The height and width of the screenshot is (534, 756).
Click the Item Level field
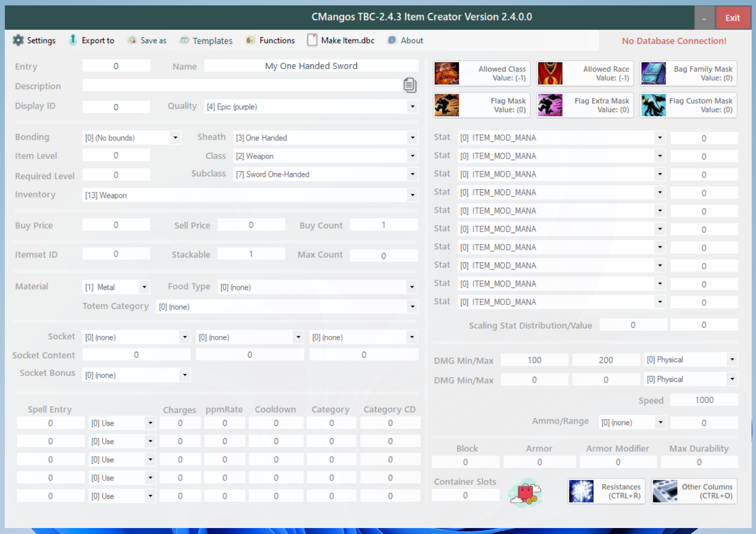tap(116, 155)
